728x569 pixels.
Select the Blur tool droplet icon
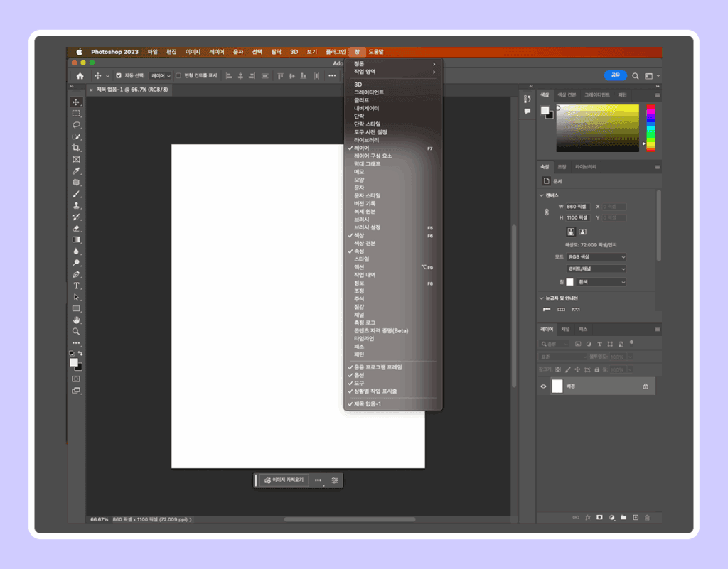click(76, 251)
